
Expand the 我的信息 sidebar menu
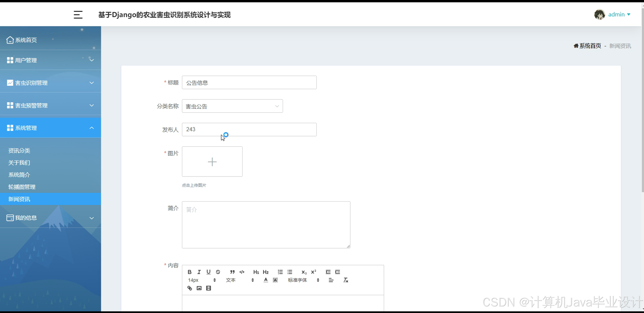[x=51, y=218]
